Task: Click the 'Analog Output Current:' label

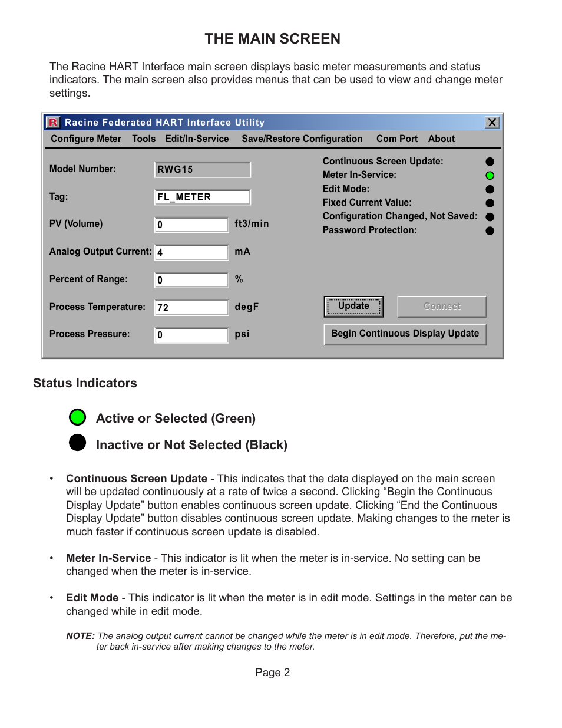Action: (100, 252)
